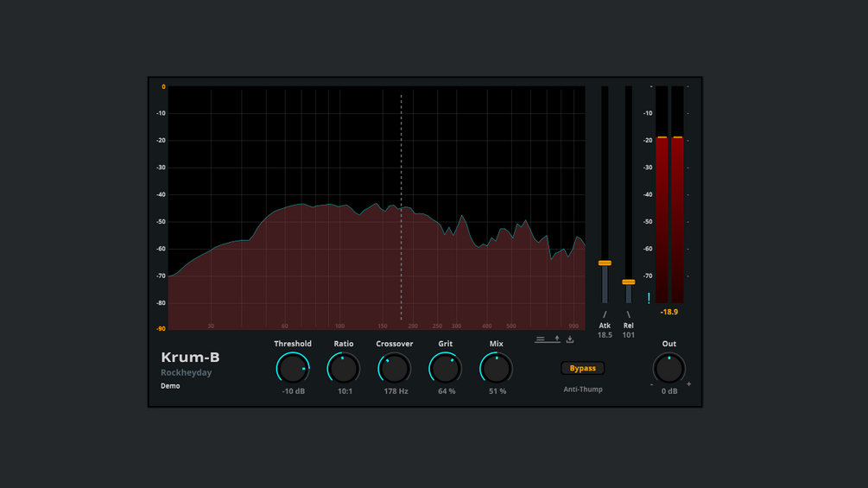The image size is (868, 488).
Task: Click the Krum-B plugin title
Action: click(190, 358)
